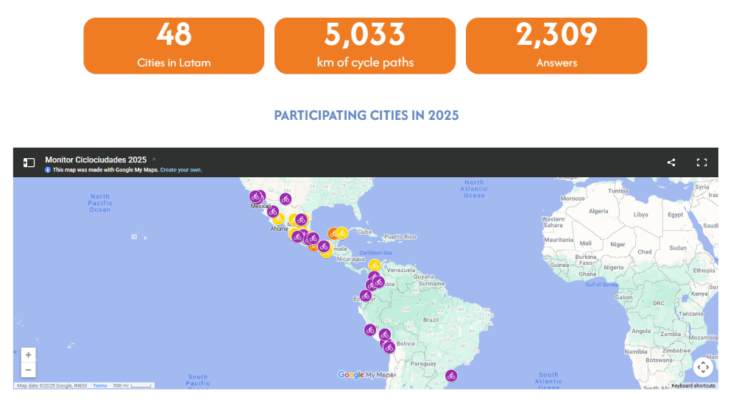Click the share map icon
Viewport: 736px width, 403px height.
coord(671,162)
